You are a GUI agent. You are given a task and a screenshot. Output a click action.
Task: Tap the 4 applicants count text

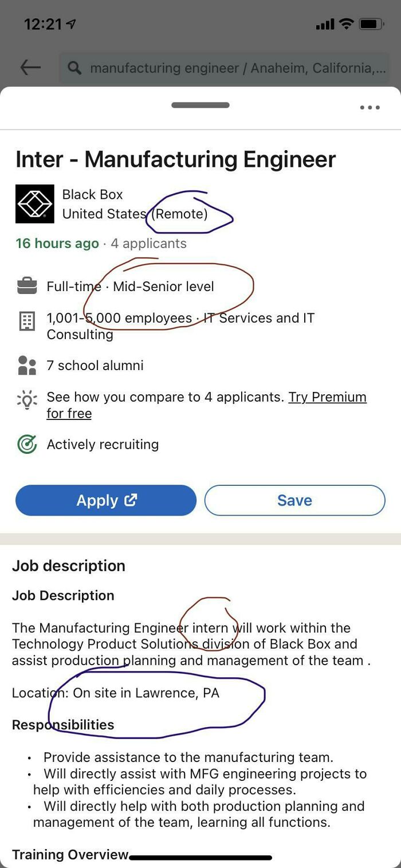pyautogui.click(x=149, y=243)
